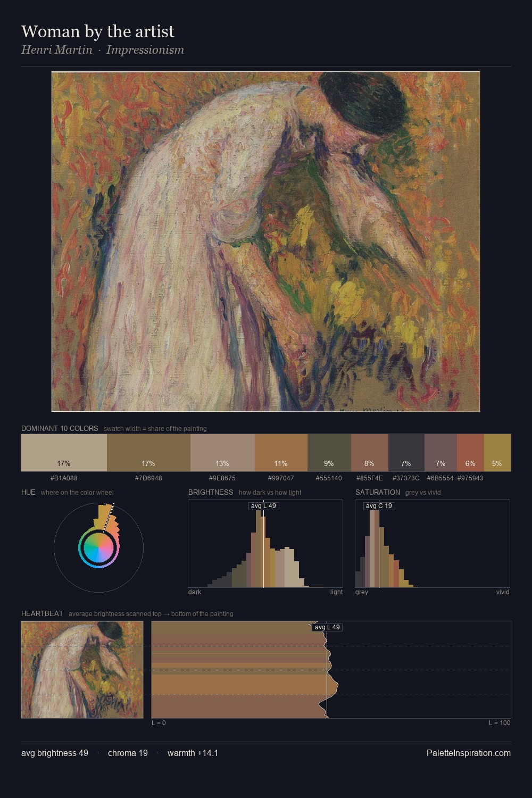Click the hex code text '#9E8675'
This screenshot has height=798, width=532.
(222, 478)
